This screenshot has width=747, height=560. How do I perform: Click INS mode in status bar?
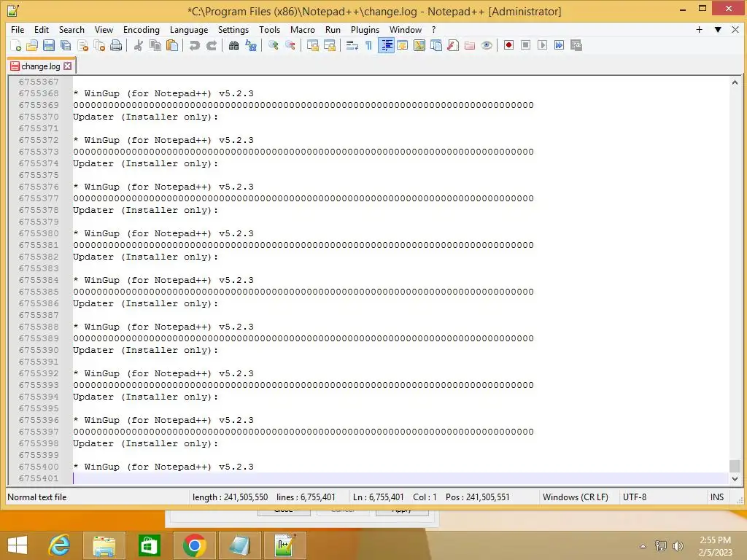pyautogui.click(x=717, y=497)
